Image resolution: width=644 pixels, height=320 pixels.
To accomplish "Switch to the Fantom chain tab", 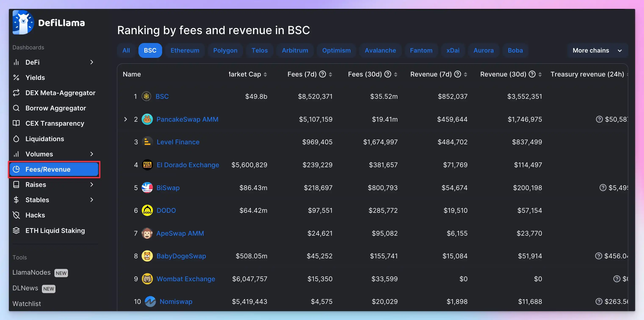I will click(x=421, y=50).
